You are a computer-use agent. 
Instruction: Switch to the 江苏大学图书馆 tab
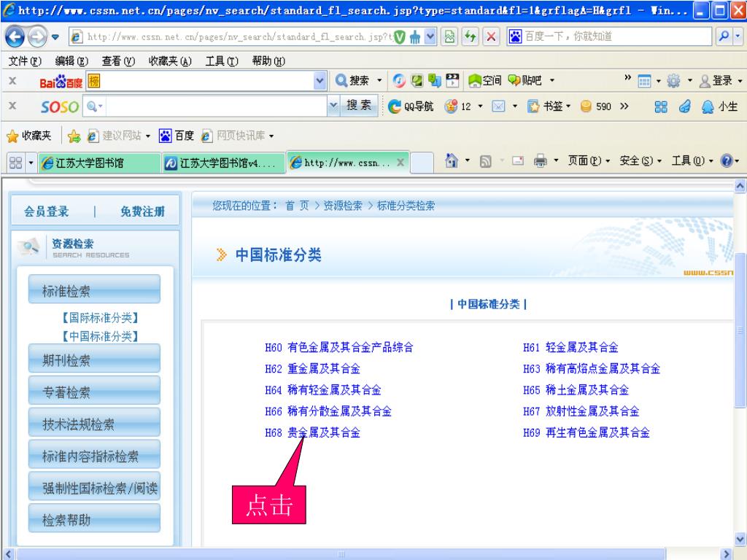coord(99,163)
